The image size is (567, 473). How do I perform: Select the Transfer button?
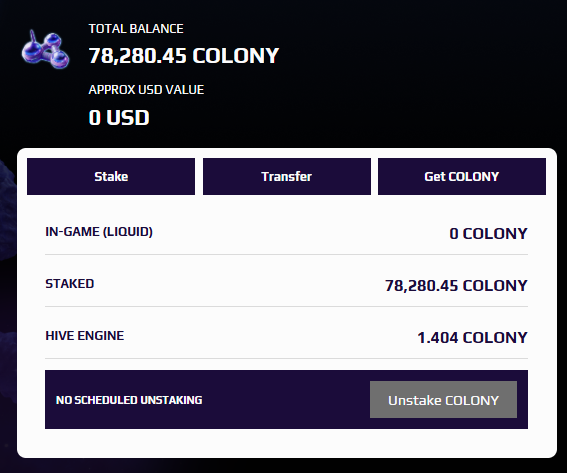point(287,176)
